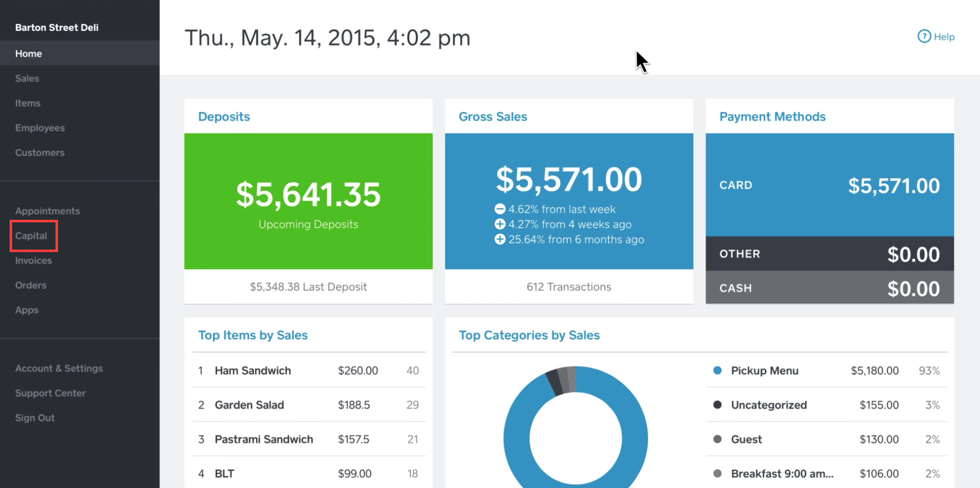
Task: Open Top Items by Sales heading
Action: coord(253,335)
